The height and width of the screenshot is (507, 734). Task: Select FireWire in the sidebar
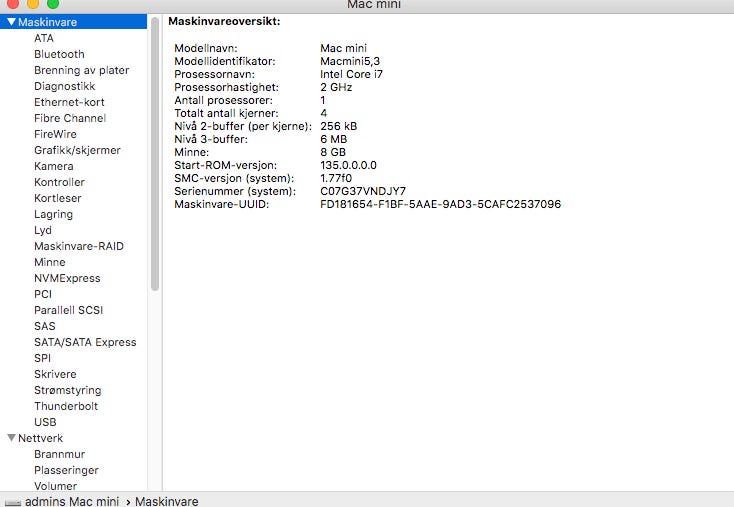55,134
